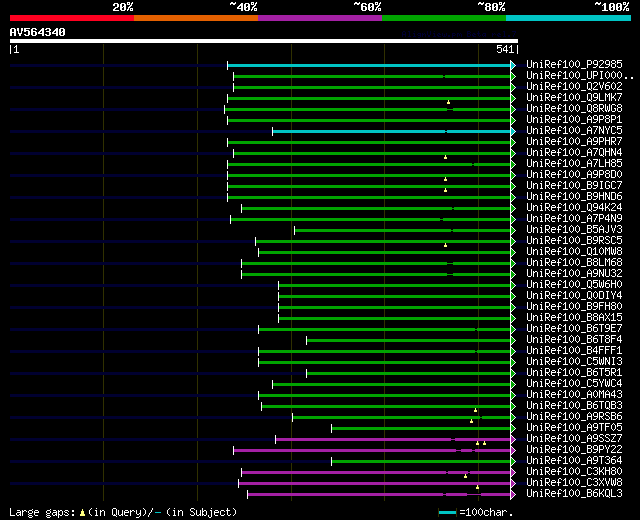Click the UniRef100_C5WNI3 label
Image resolution: width=640 pixels, height=520 pixels.
[x=574, y=362]
